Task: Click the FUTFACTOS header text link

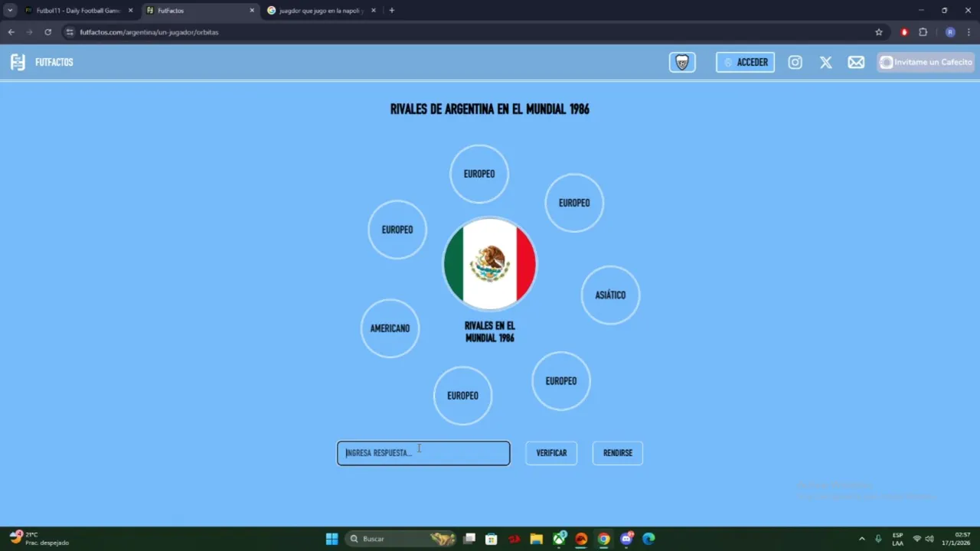Action: (54, 63)
